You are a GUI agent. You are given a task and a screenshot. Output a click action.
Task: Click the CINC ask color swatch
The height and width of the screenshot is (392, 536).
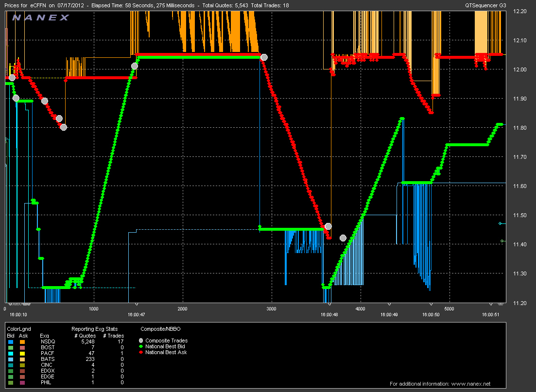point(22,365)
